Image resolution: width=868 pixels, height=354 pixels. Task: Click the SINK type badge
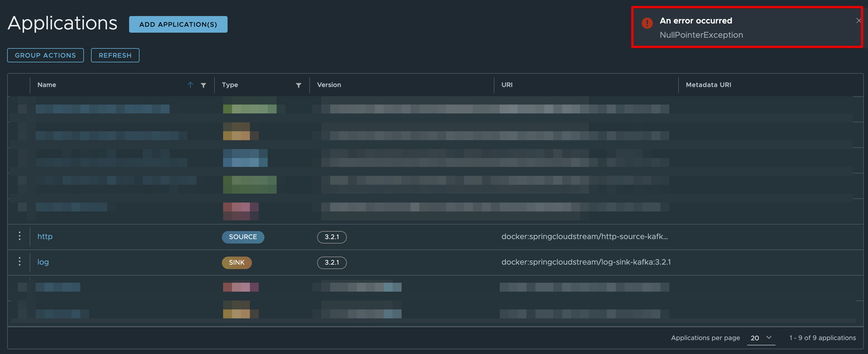236,263
